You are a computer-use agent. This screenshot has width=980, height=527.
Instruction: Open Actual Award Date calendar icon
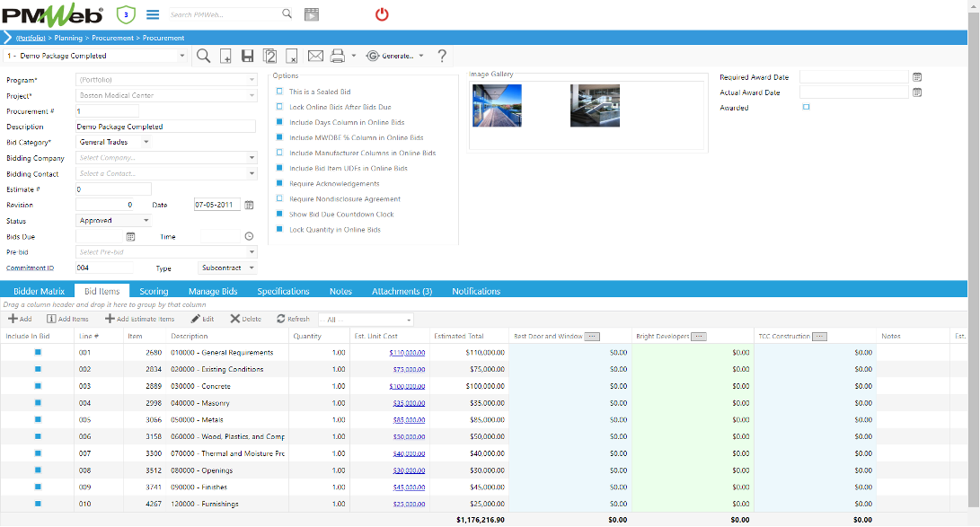(917, 92)
